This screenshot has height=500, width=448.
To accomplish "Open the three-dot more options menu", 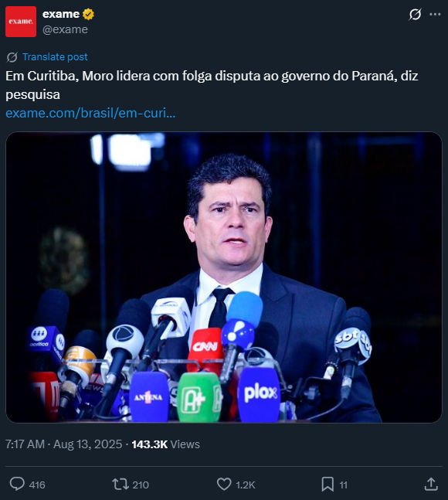I will coord(435,15).
